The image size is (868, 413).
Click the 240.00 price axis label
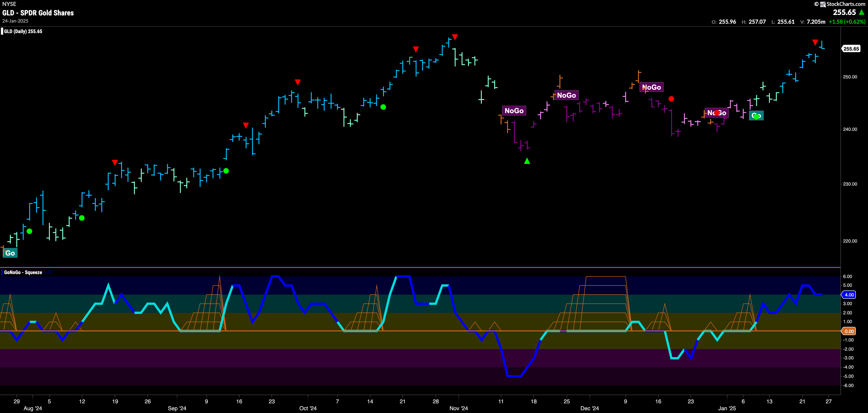click(850, 129)
